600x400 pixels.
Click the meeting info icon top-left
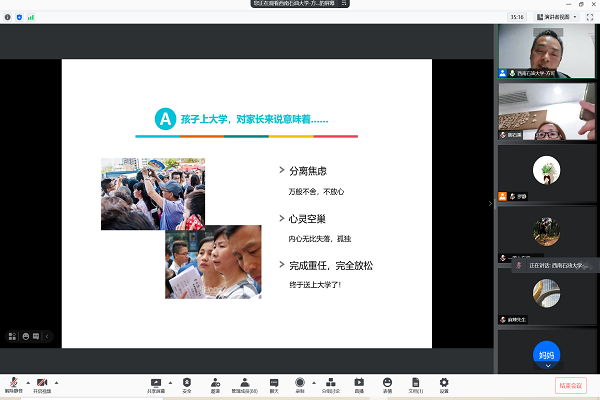click(7, 17)
